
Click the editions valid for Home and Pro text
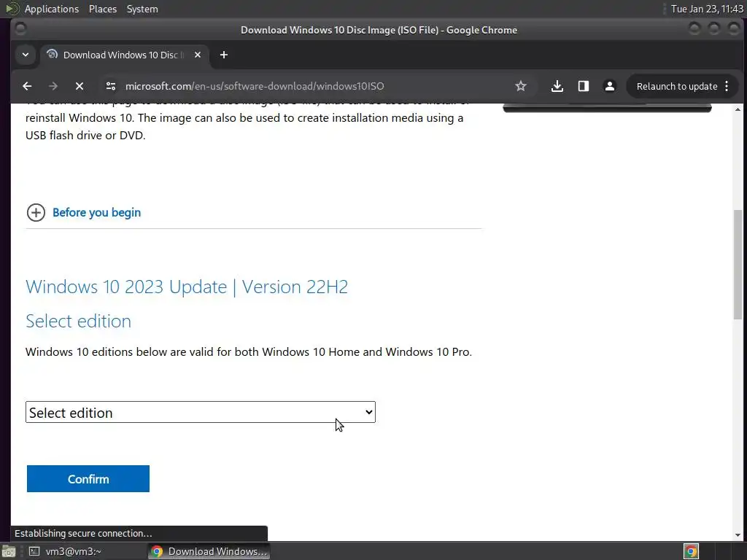point(249,352)
